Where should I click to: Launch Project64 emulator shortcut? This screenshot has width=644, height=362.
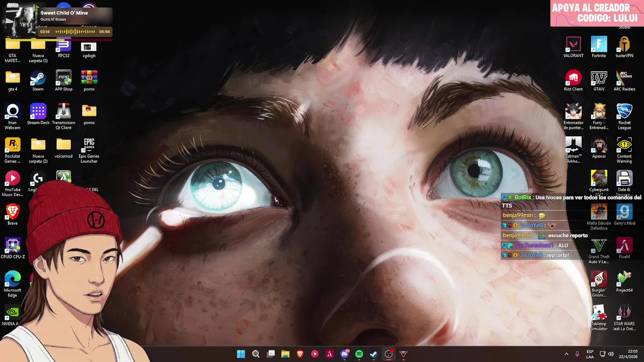pyautogui.click(x=624, y=282)
